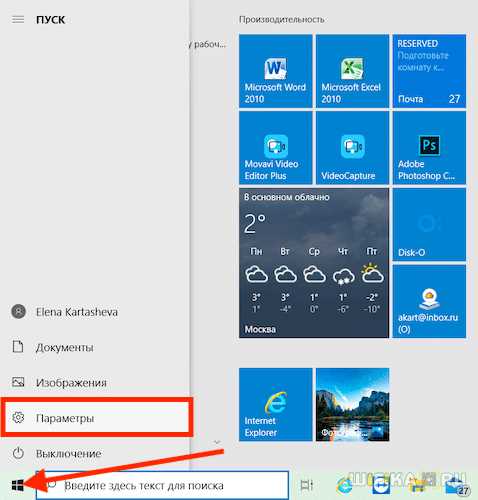Click the Windows Start button
The image size is (478, 500).
(18, 485)
